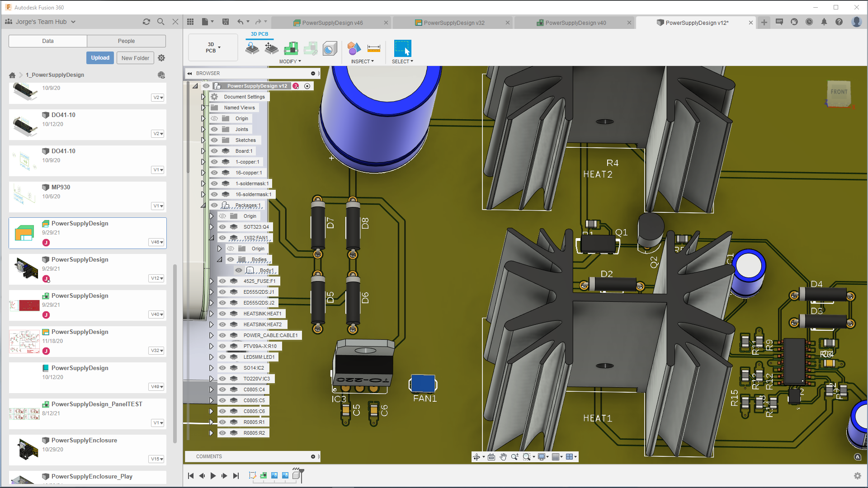Open the Help question mark icon
This screenshot has width=868, height=488.
tap(839, 22)
